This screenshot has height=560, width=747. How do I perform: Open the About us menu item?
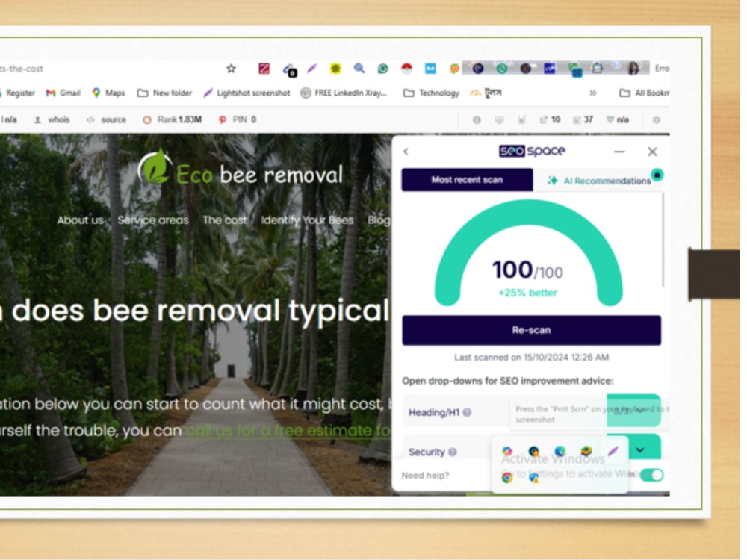80,220
